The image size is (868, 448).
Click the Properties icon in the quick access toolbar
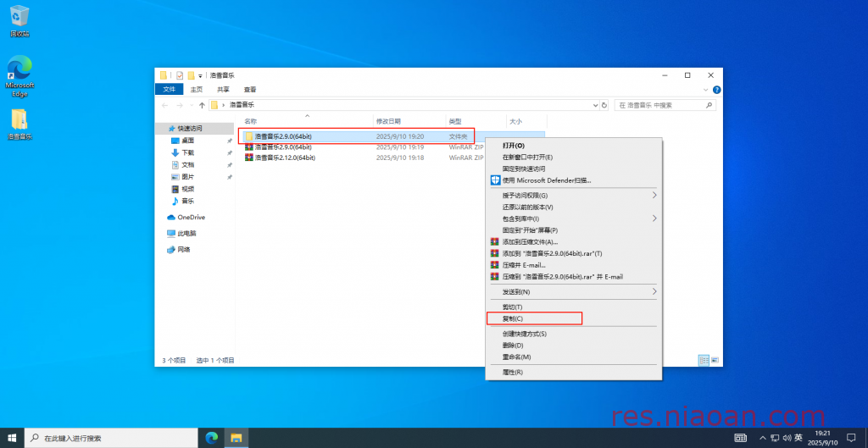coord(180,75)
